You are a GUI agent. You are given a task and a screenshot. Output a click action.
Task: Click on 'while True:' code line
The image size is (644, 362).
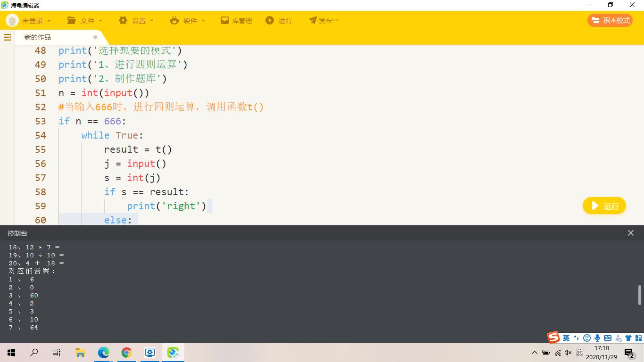click(112, 135)
